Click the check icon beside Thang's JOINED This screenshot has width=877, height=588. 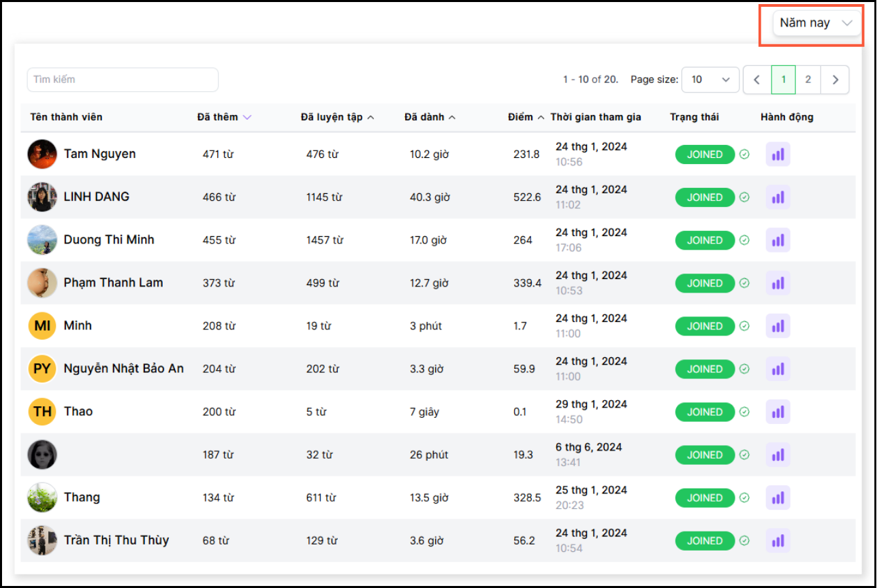pyautogui.click(x=744, y=497)
